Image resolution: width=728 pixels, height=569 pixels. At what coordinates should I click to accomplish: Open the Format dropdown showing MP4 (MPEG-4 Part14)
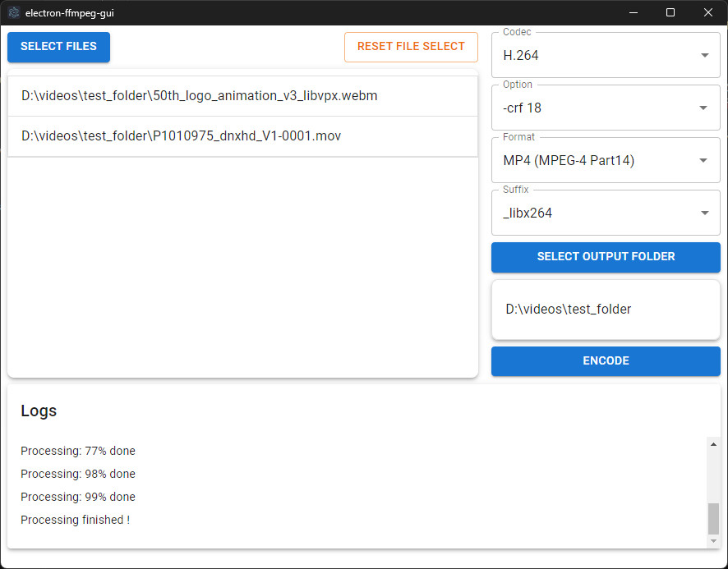pyautogui.click(x=606, y=160)
